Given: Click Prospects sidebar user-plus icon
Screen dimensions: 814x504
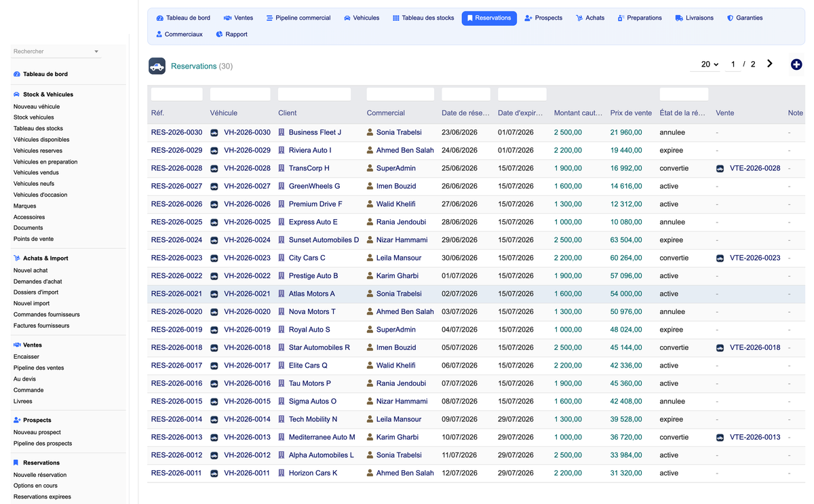Looking at the screenshot, I should [17, 420].
